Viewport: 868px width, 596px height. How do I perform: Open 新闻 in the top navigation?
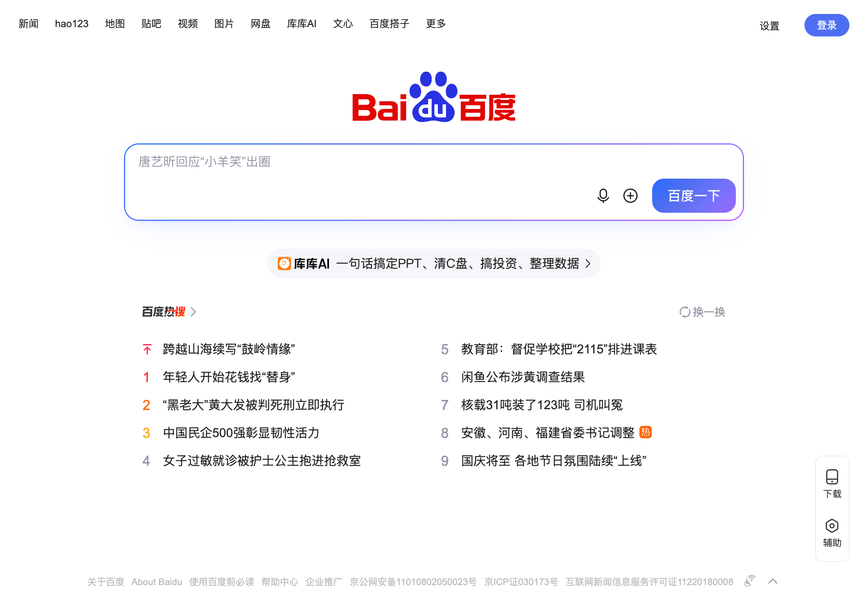tap(28, 24)
